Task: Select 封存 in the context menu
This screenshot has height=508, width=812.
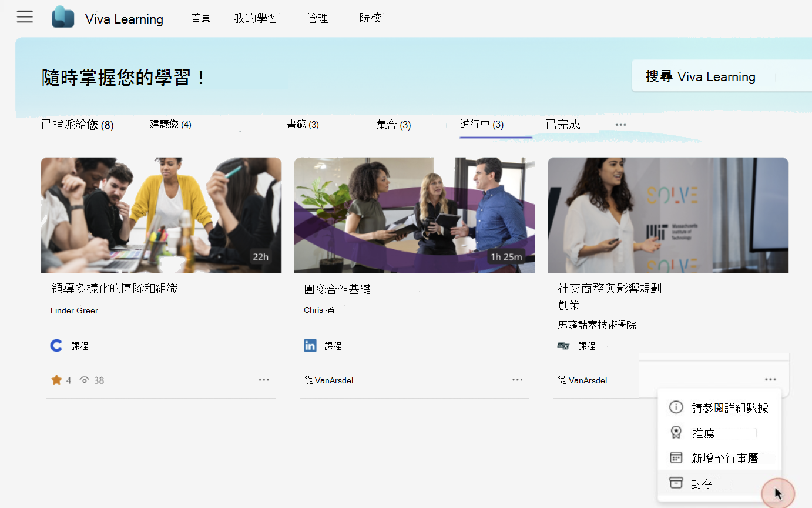Action: coord(719,483)
